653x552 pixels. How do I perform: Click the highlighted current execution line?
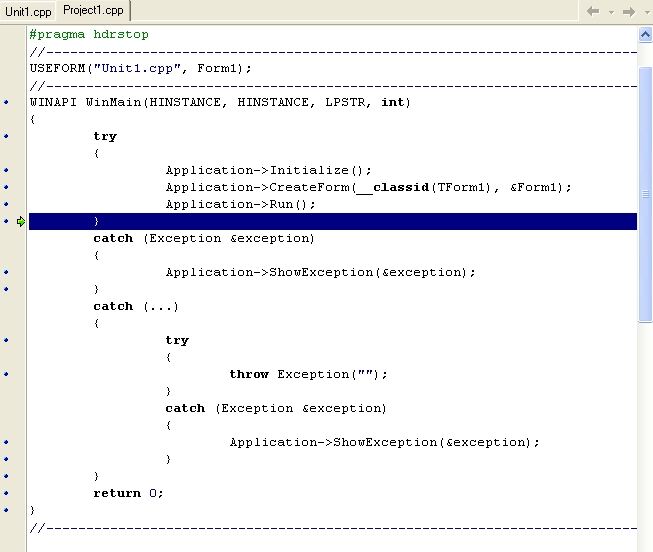(330, 221)
